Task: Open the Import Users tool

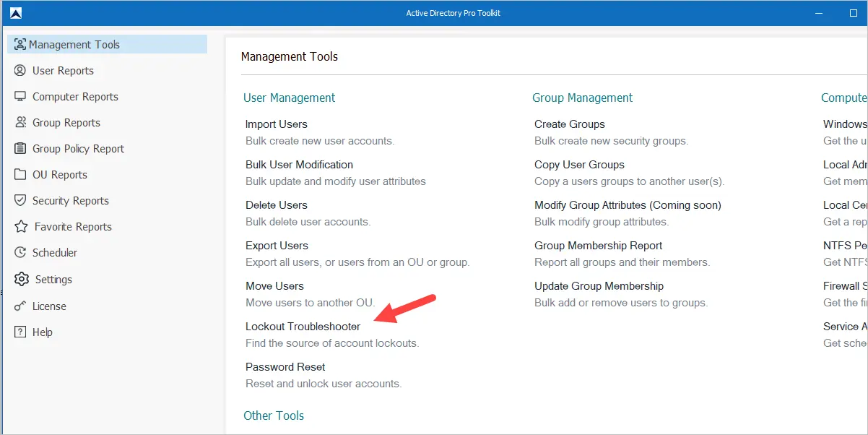Action: (277, 124)
